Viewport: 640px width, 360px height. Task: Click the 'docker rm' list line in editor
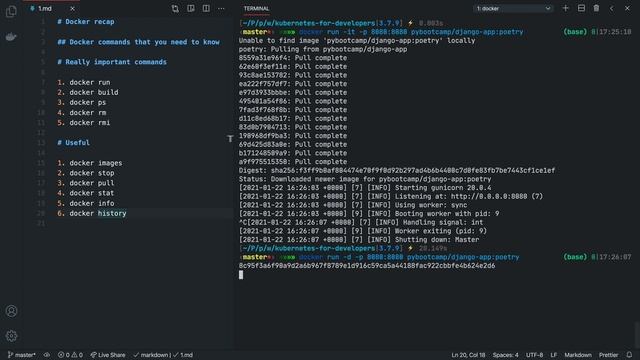[x=82, y=113]
